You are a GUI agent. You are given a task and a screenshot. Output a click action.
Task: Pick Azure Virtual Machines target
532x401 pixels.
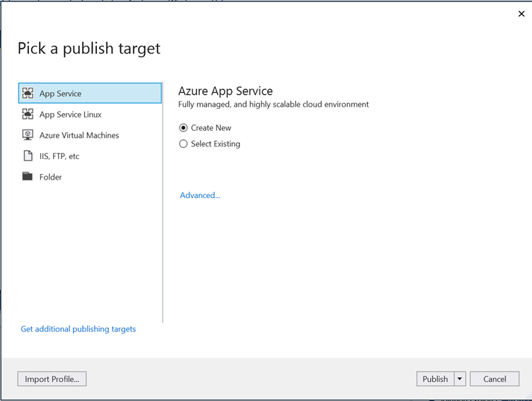click(90, 135)
